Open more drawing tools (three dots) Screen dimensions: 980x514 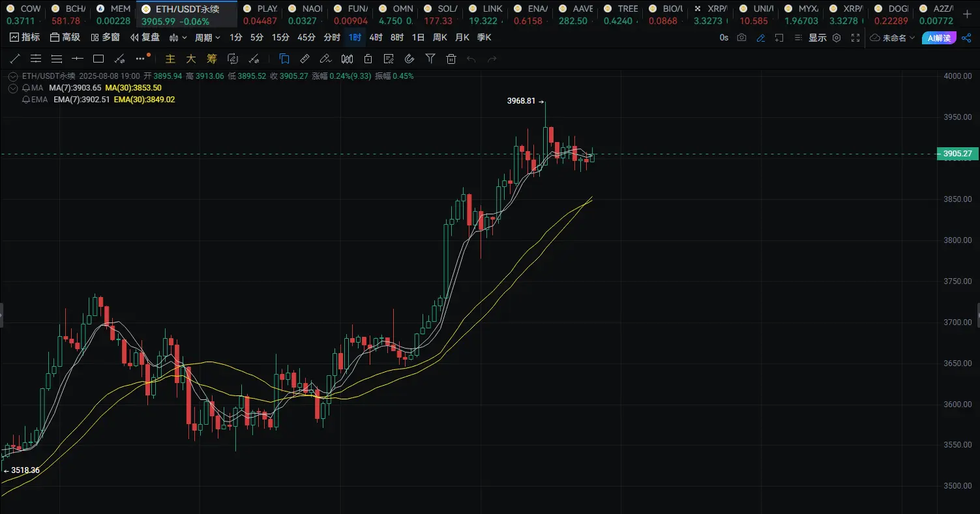click(140, 59)
